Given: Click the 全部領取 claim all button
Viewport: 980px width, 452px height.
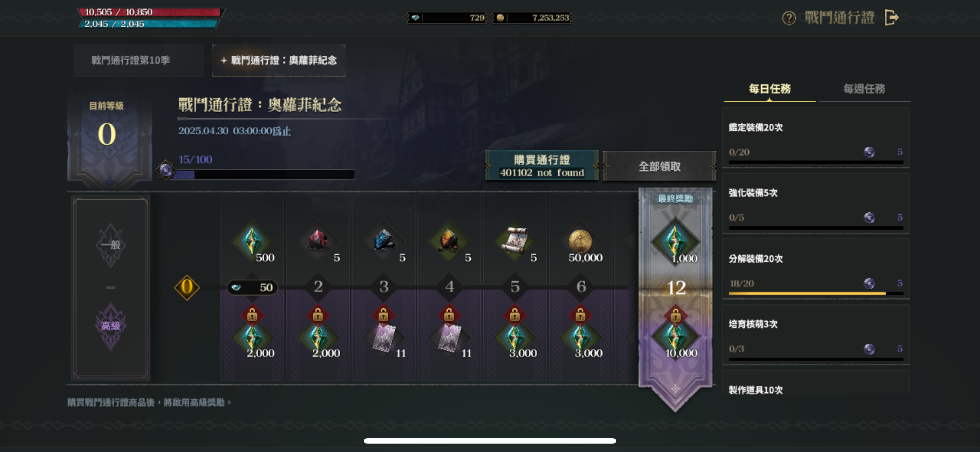Looking at the screenshot, I should point(659,166).
